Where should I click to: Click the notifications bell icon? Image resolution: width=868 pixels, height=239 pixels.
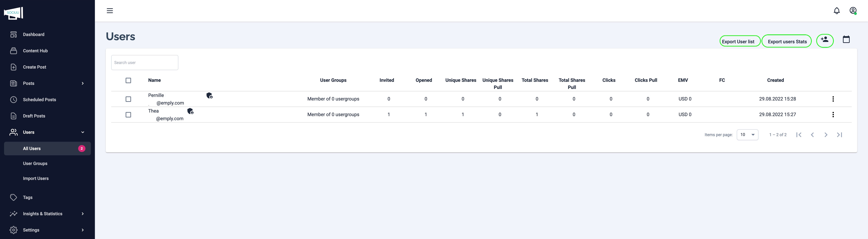(x=837, y=11)
